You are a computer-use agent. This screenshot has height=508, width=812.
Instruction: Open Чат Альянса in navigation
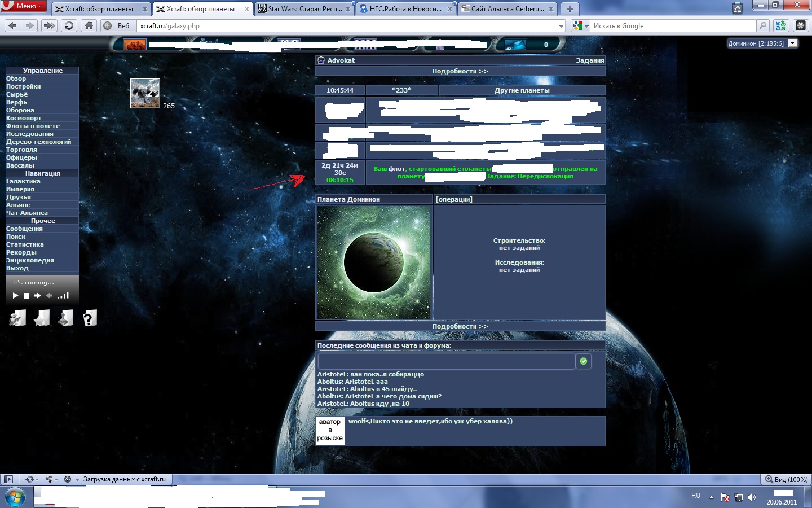click(x=27, y=213)
